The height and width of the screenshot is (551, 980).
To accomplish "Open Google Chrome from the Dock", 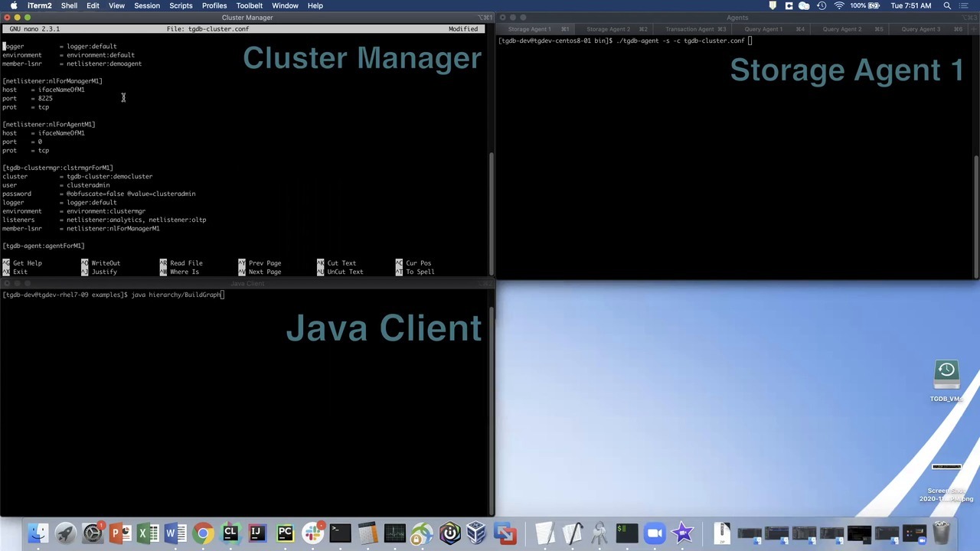I will [x=202, y=533].
